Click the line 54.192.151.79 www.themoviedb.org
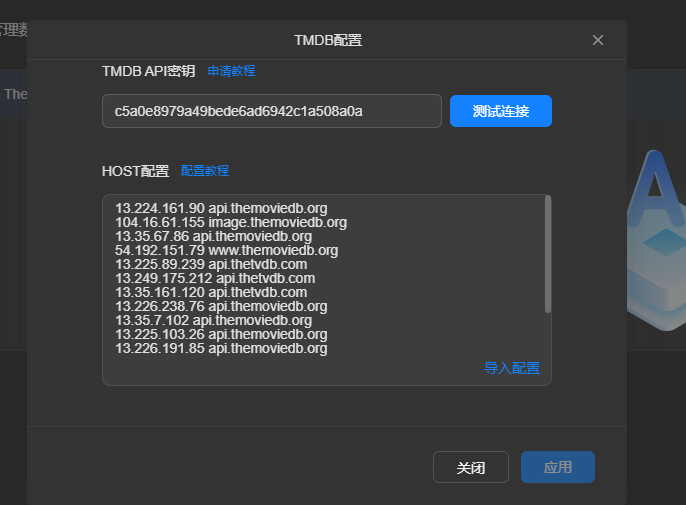Viewport: 686px width, 505px height. (x=227, y=250)
